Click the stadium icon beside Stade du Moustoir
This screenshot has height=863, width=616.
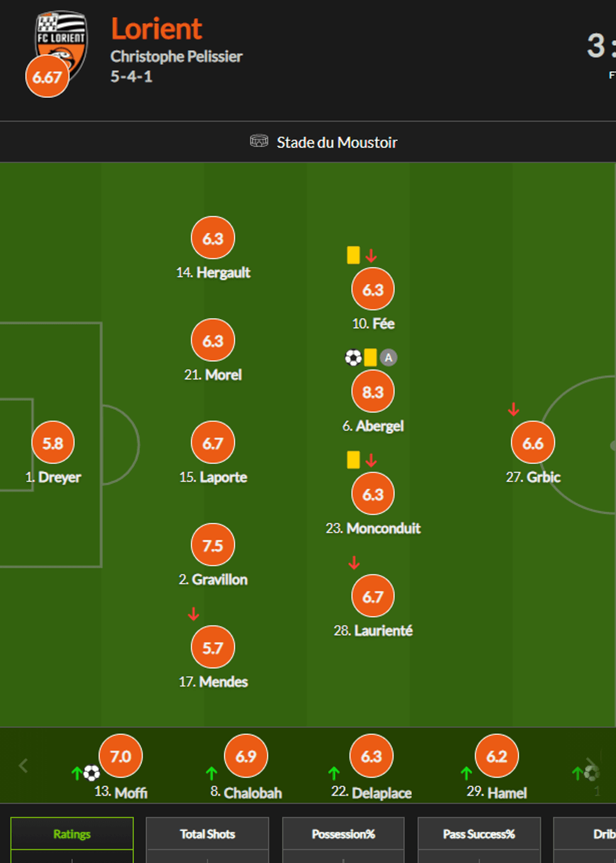259,141
